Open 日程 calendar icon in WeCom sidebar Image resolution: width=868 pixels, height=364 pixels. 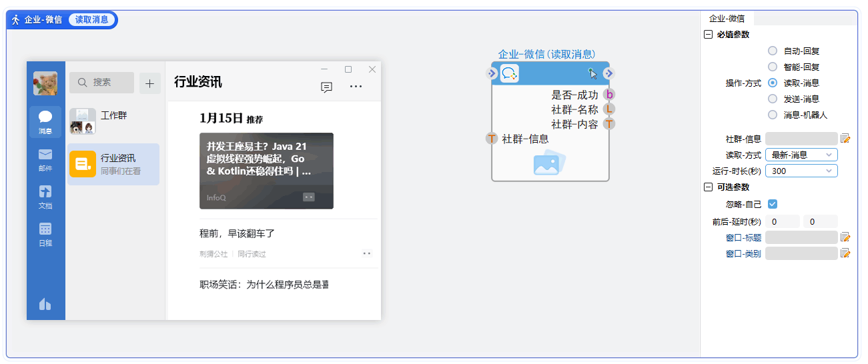[45, 229]
